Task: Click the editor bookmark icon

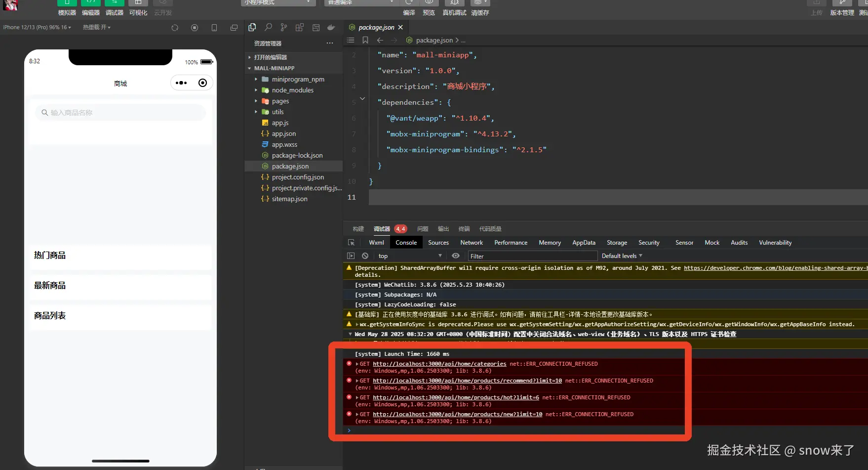Action: pyautogui.click(x=365, y=40)
